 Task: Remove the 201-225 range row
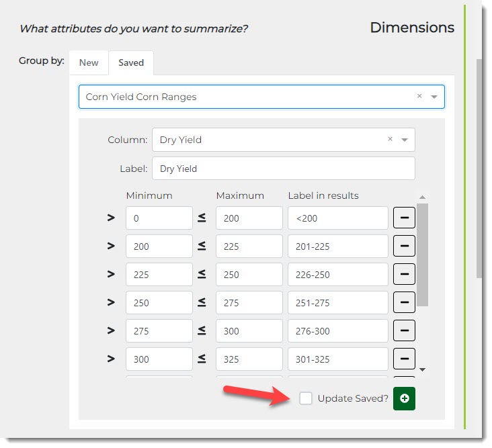404,246
